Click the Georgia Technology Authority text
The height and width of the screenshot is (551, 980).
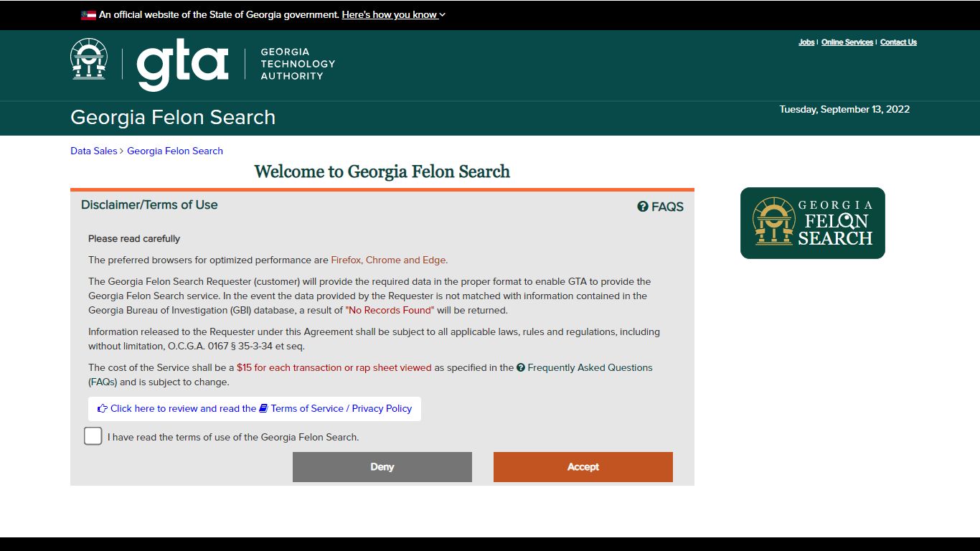tap(298, 64)
